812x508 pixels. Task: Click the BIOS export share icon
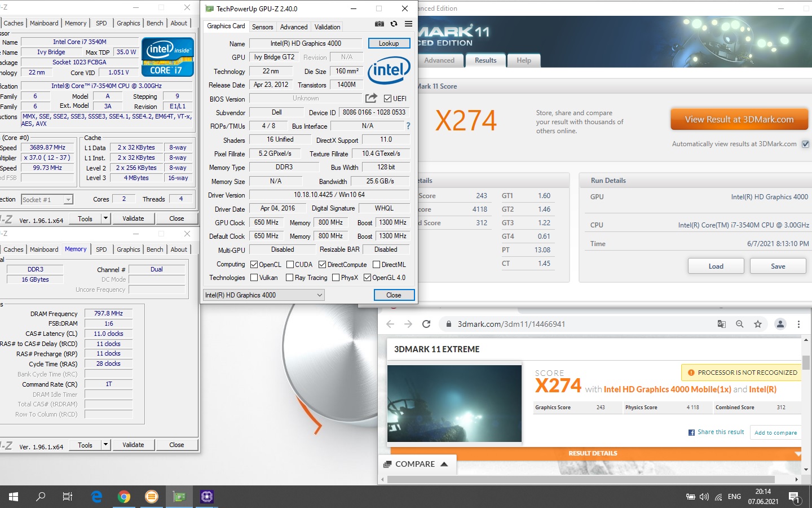coord(371,98)
